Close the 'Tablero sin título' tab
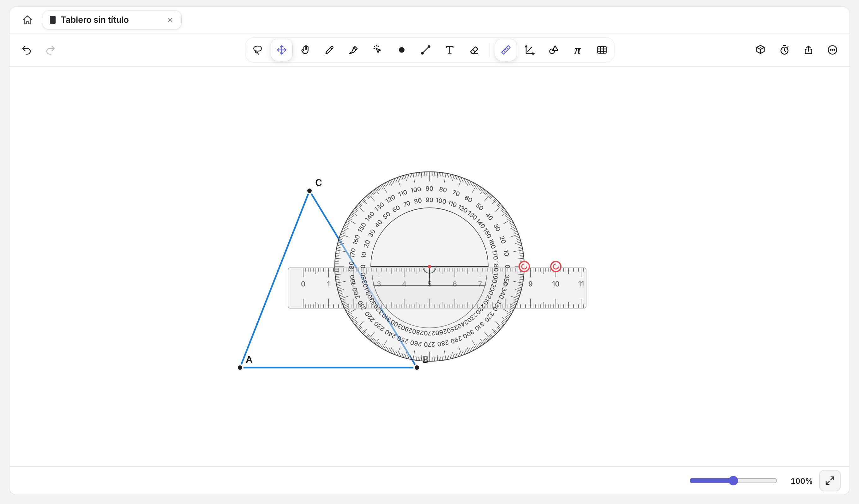Screen dimensions: 859x504 [170, 20]
